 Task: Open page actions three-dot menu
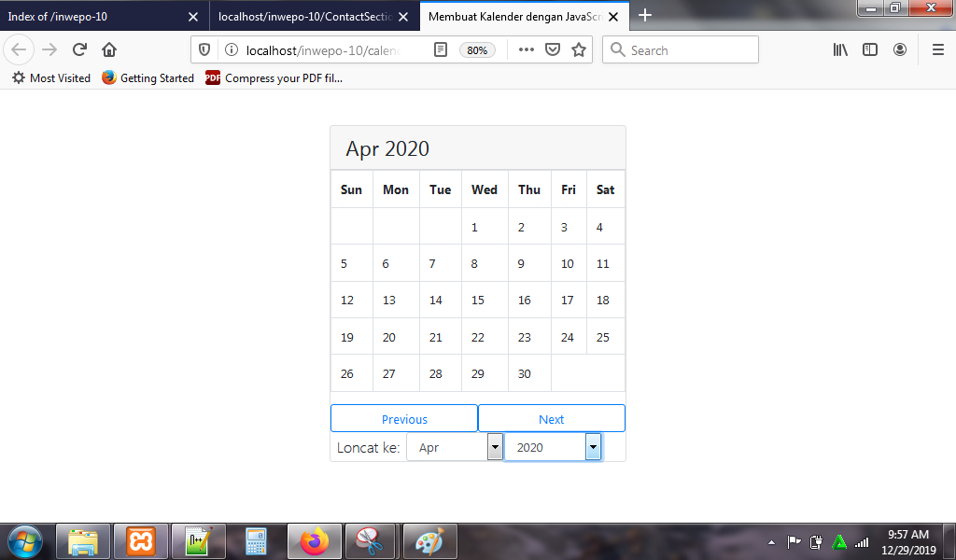coord(527,50)
